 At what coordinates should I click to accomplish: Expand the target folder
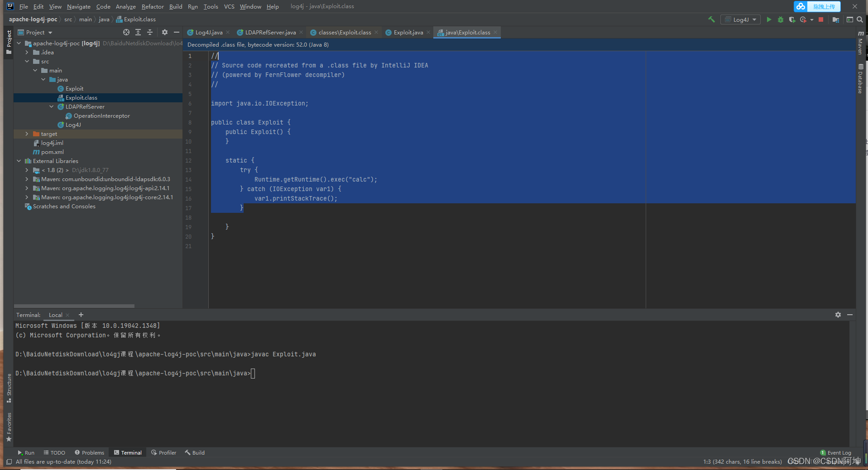(x=27, y=134)
